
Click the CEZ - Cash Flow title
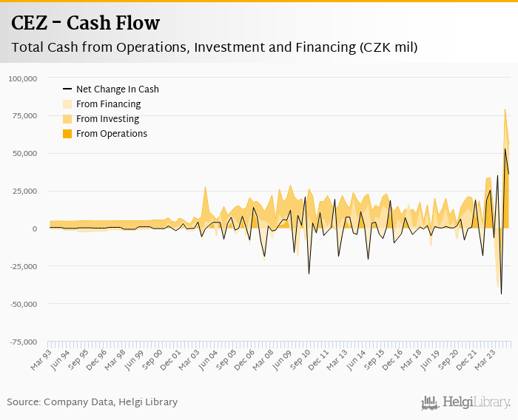coord(85,23)
